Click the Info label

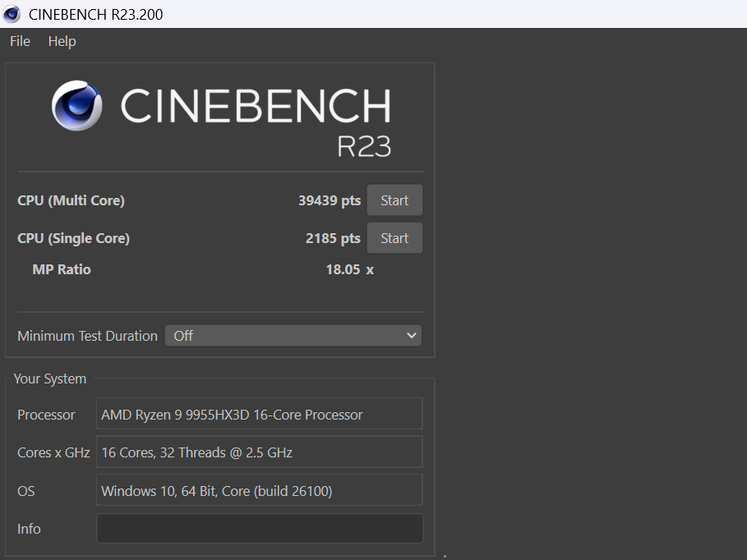click(29, 529)
